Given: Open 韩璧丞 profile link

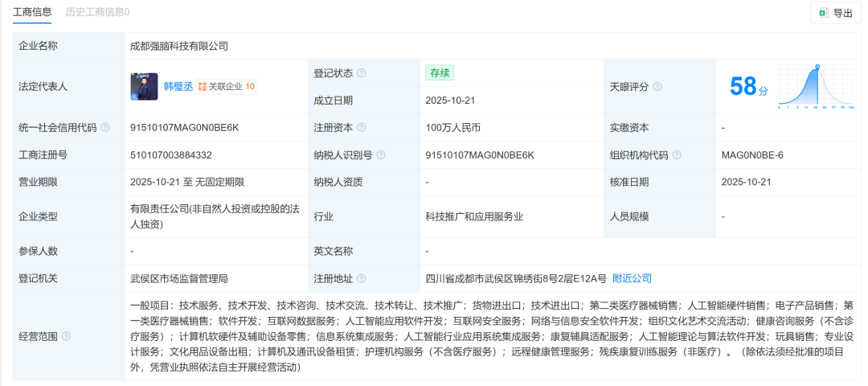Looking at the screenshot, I should pyautogui.click(x=178, y=87).
